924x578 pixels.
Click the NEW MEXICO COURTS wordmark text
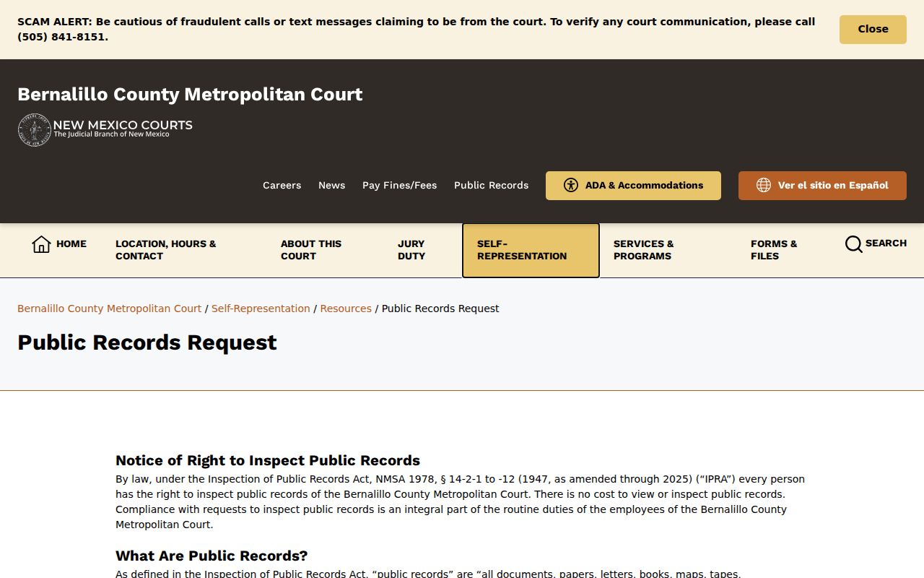(123, 125)
